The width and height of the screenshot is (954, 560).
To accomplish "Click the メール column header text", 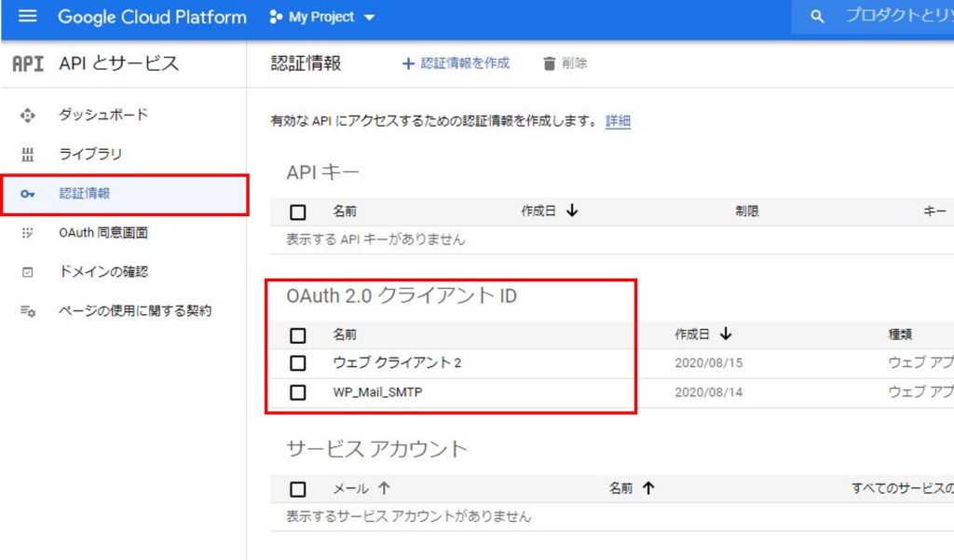I will tap(350, 488).
